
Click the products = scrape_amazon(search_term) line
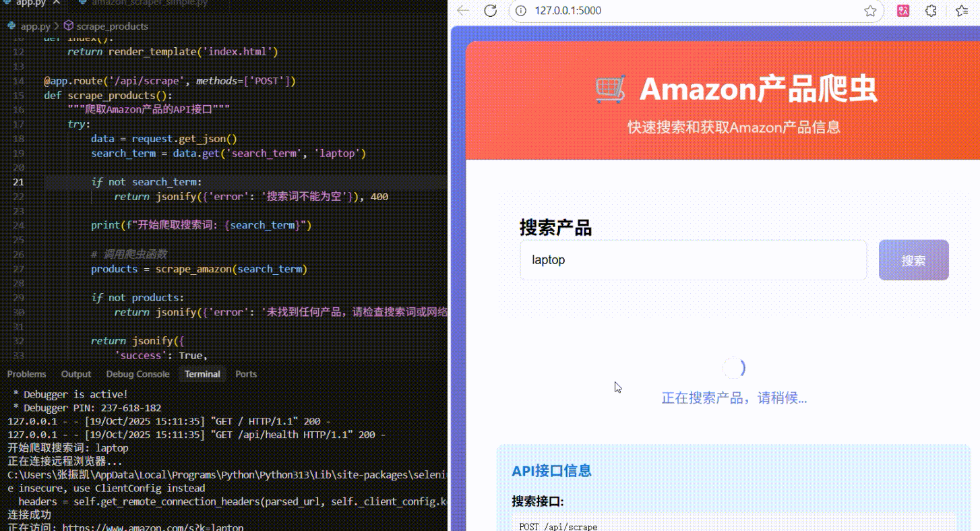(x=199, y=269)
